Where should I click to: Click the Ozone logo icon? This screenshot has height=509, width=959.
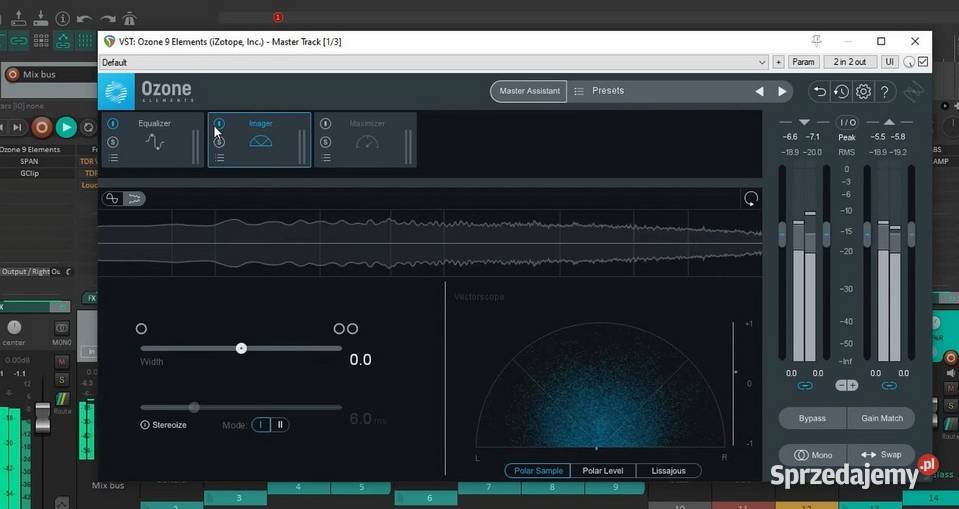(116, 92)
